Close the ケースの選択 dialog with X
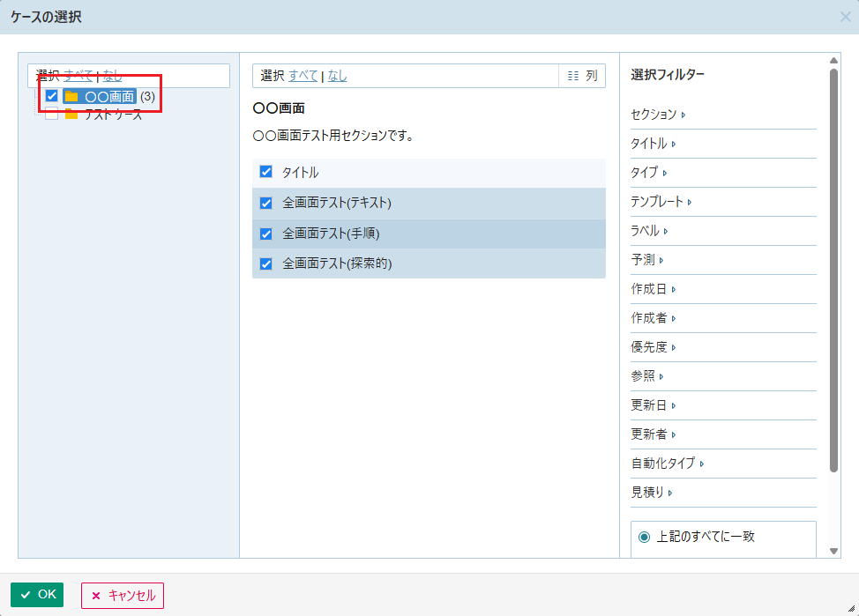The height and width of the screenshot is (616, 859). [x=845, y=17]
